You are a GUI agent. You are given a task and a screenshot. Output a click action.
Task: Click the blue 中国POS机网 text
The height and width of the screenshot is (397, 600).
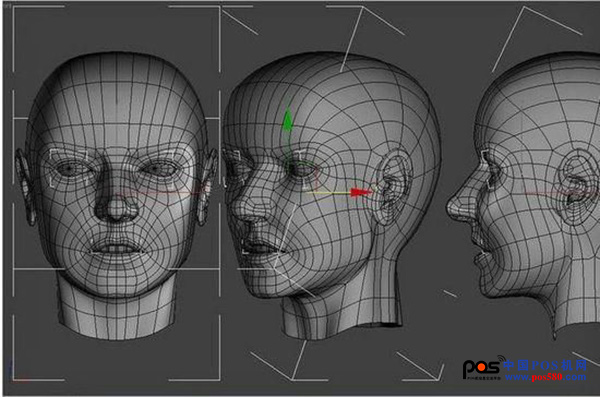[545, 365]
